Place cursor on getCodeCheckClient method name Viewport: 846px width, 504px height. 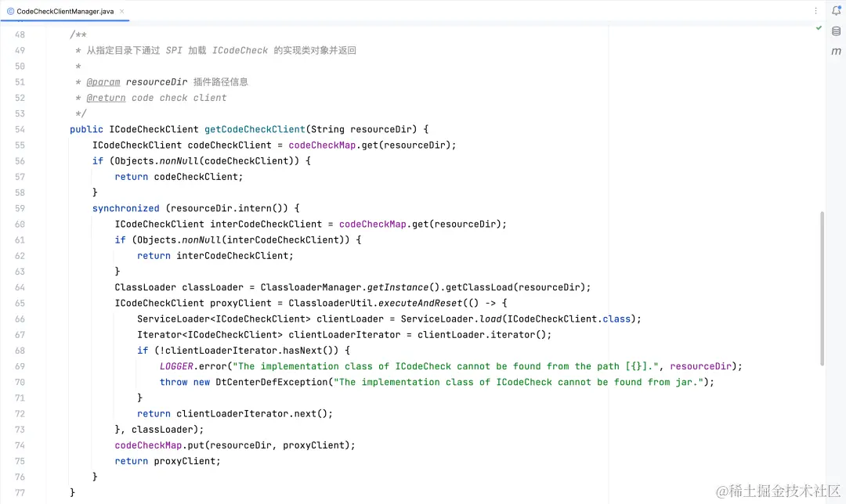[x=255, y=129]
